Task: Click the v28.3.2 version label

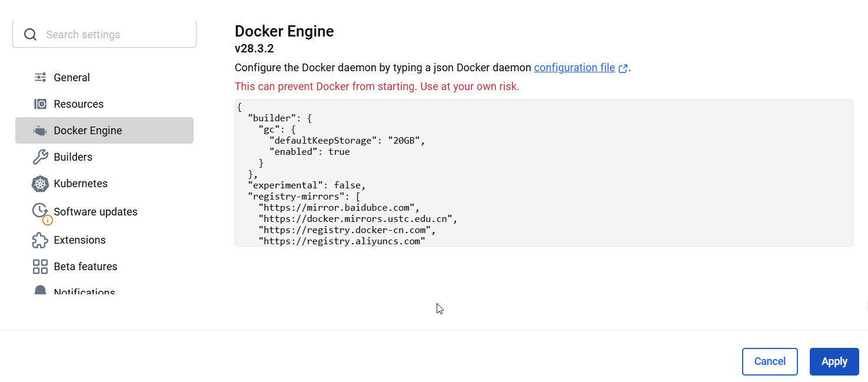Action: tap(254, 48)
